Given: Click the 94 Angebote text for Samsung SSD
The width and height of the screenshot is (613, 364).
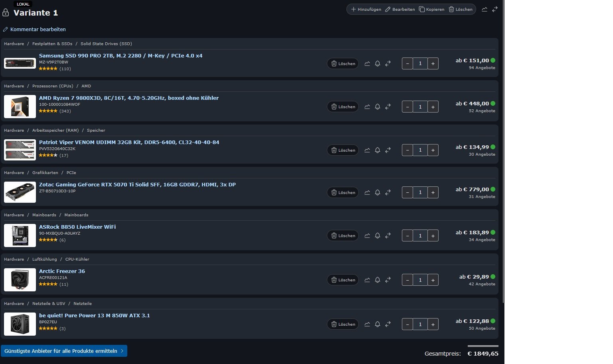Looking at the screenshot, I should click(482, 68).
